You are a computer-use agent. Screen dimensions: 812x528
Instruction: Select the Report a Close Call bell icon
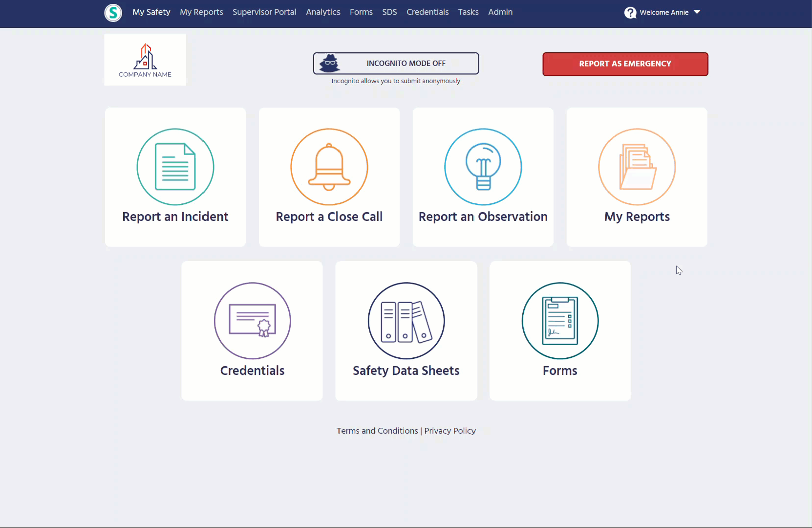pos(329,167)
